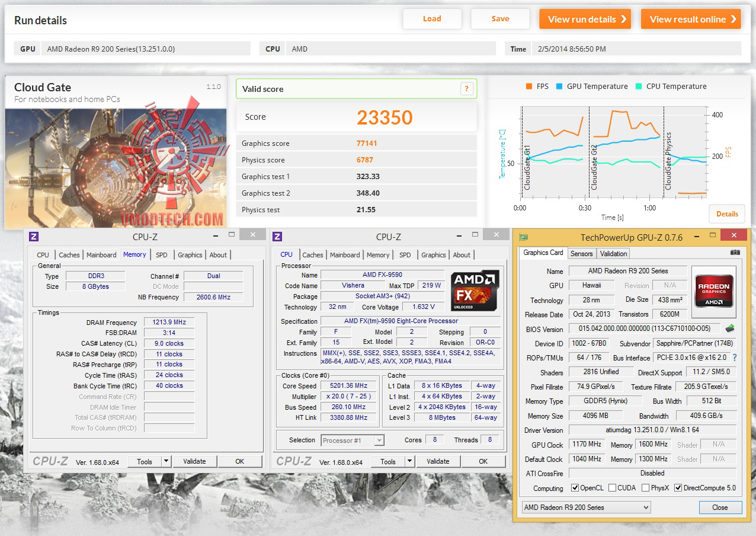Viewport: 756px width, 536px height.
Task: Open the Graphics tab in right CPU-Z
Action: click(433, 255)
